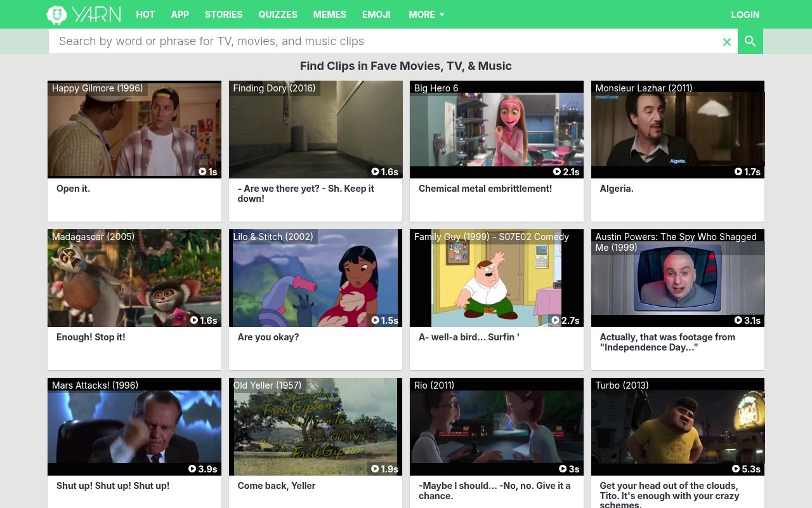
Task: Click play icon on Finding Dory clip
Action: coord(375,171)
